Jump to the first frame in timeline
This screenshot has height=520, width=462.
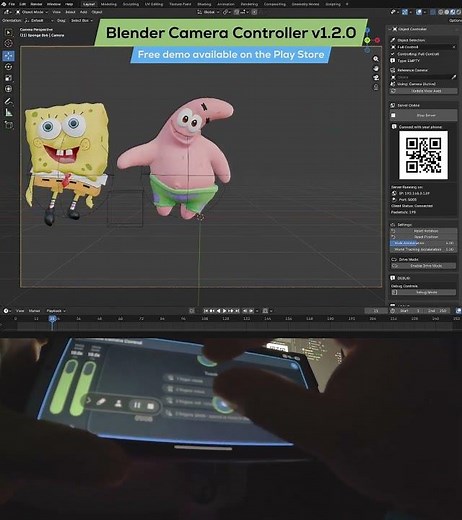click(x=206, y=311)
